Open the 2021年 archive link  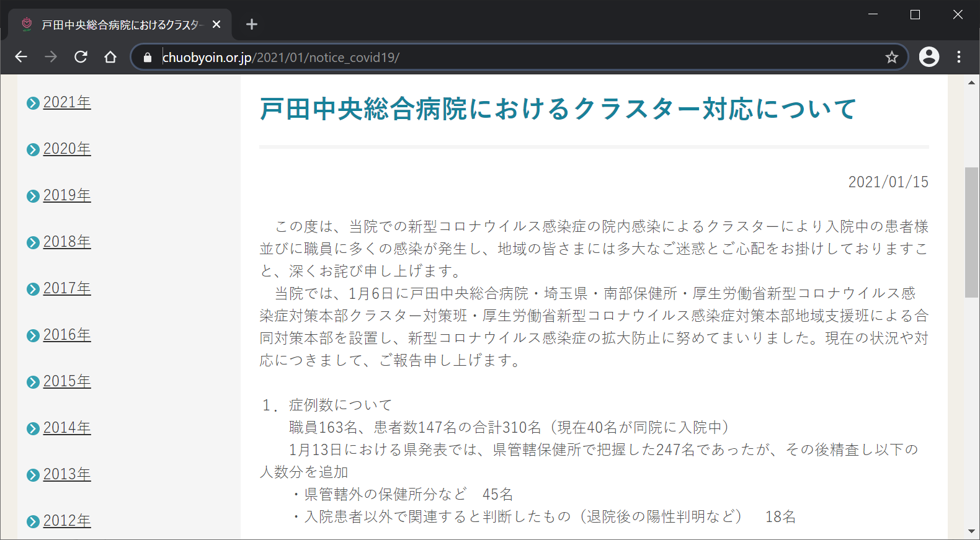click(67, 102)
